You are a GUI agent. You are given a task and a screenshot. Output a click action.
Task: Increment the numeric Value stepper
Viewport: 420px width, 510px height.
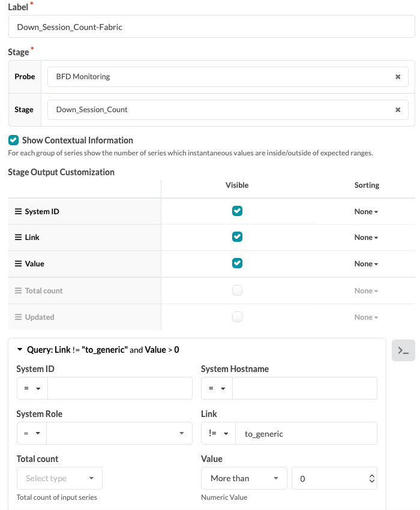[372, 476]
